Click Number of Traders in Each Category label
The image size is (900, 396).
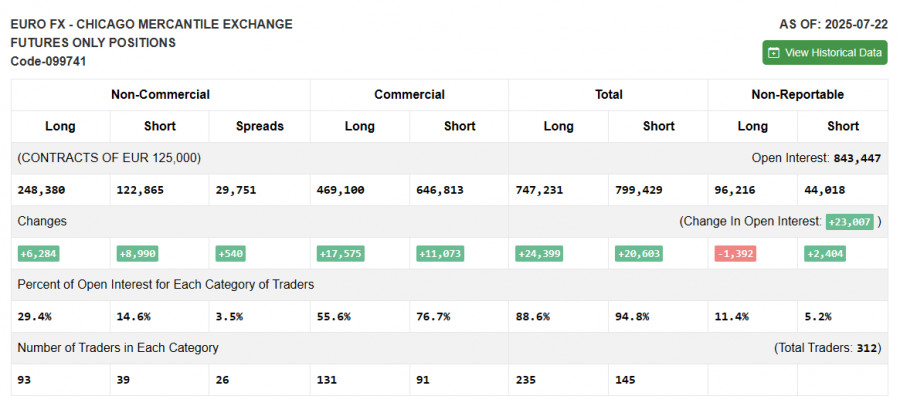click(118, 348)
